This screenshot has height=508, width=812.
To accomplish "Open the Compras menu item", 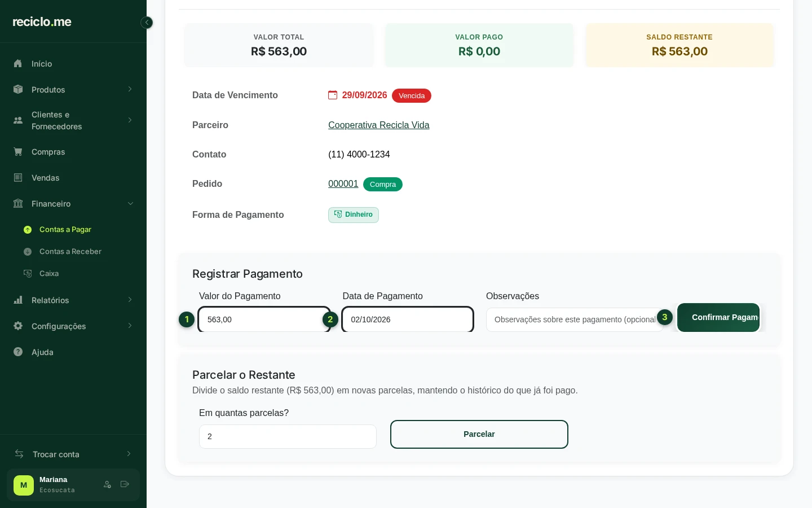I will click(x=73, y=152).
